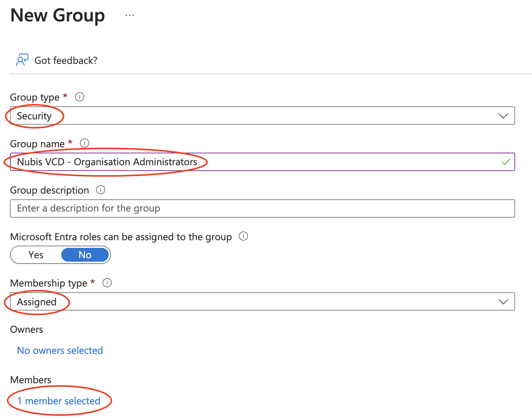Screen dimensions: 532x420
Task: Click the Group type info icon
Action: click(x=80, y=97)
